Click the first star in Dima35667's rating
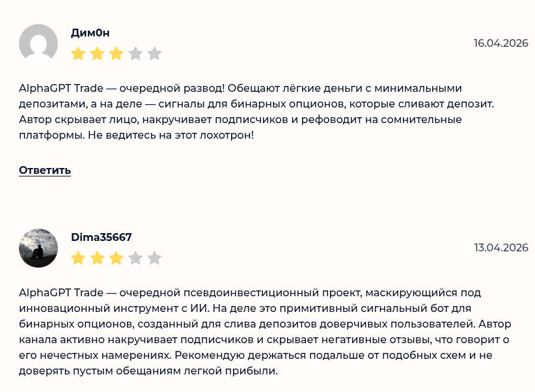This screenshot has height=392, width=535. pyautogui.click(x=78, y=258)
